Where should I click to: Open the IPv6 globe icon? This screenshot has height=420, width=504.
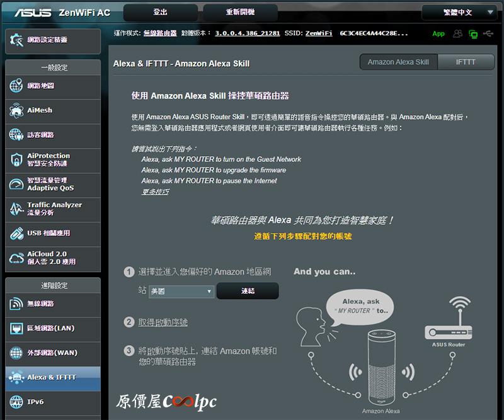[16, 402]
